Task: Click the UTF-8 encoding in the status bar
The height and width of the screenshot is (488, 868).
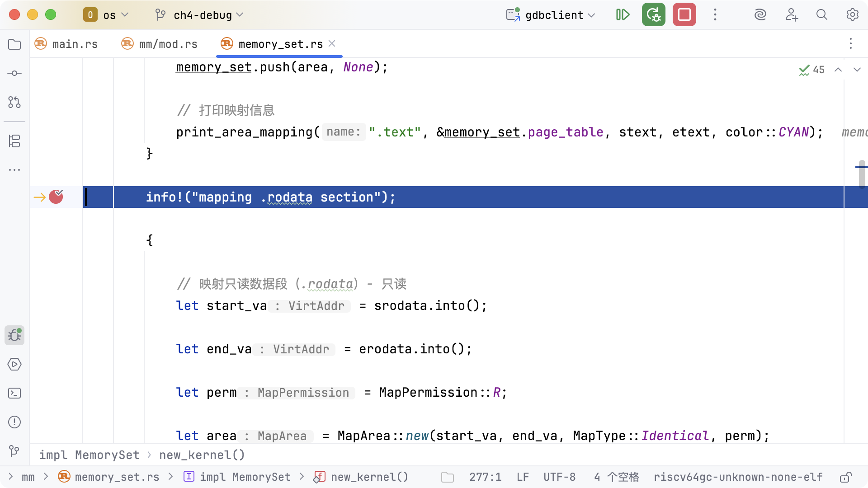Action: pyautogui.click(x=559, y=477)
